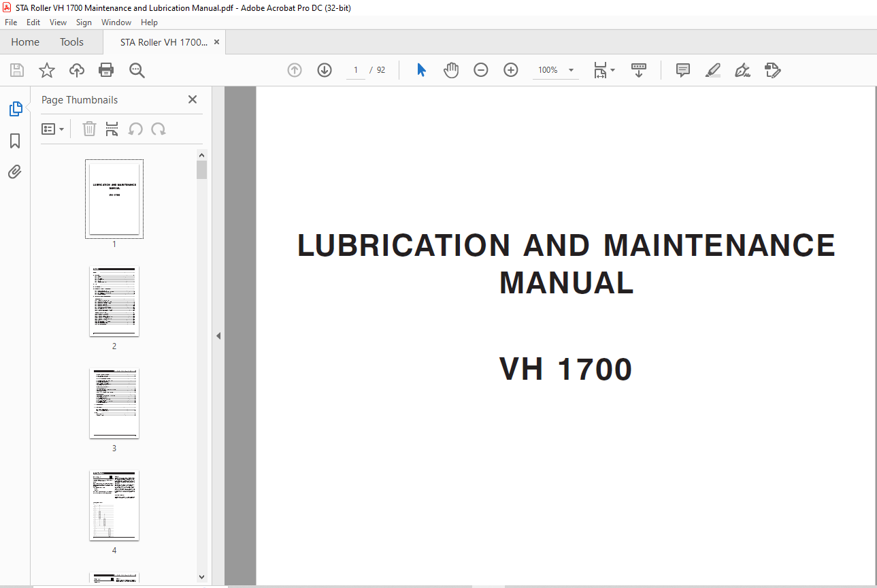
Task: Click the Find text magnifier icon
Action: [x=137, y=70]
